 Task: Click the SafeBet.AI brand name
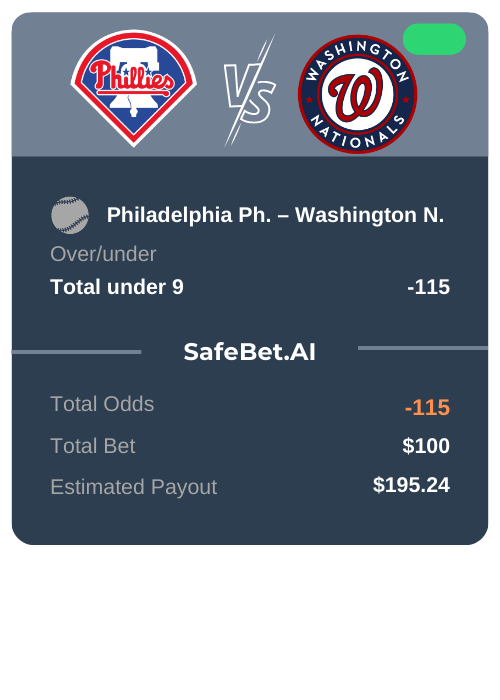250,352
